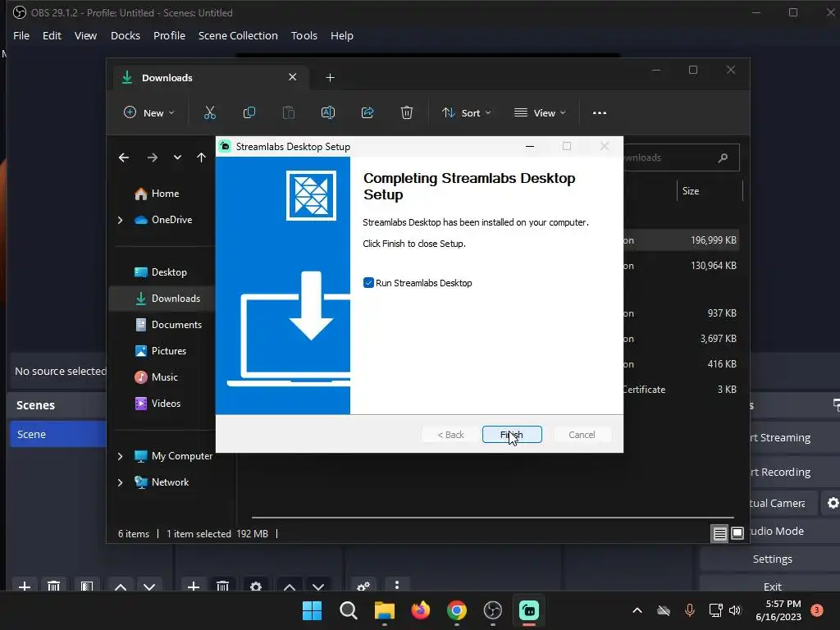The height and width of the screenshot is (630, 840).
Task: Open Streamlabs installer taskbar icon
Action: coord(529,610)
